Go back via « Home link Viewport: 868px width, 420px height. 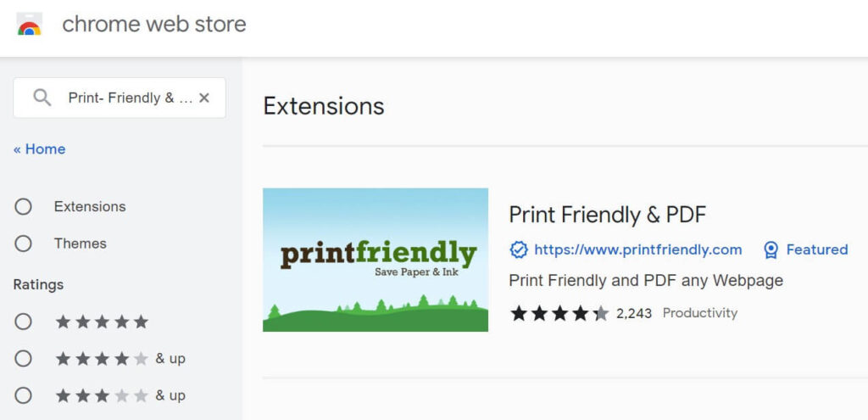click(39, 149)
